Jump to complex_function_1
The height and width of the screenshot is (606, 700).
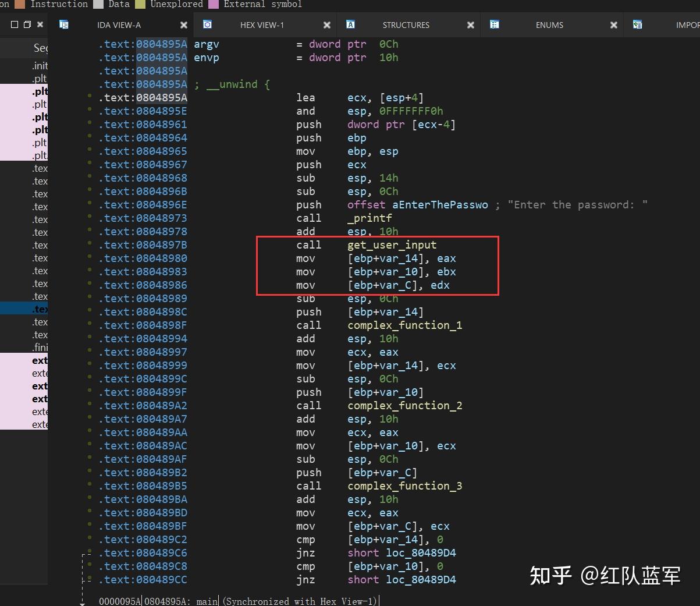pos(404,325)
